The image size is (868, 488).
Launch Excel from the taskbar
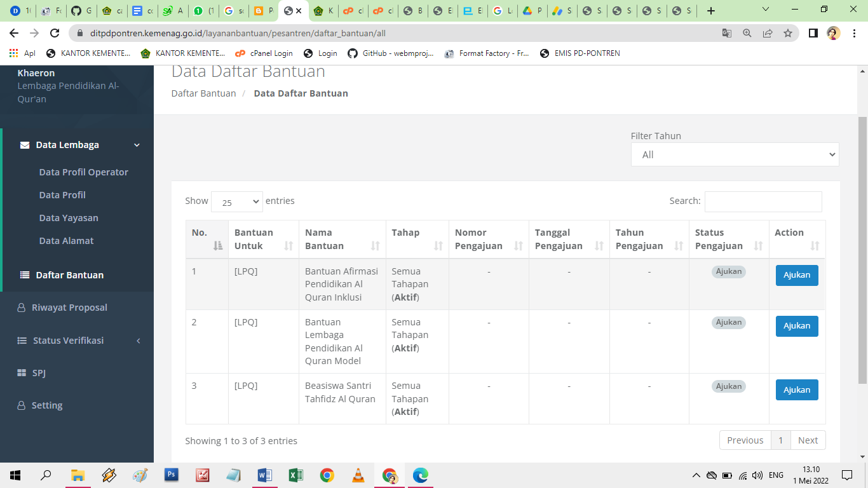point(296,475)
